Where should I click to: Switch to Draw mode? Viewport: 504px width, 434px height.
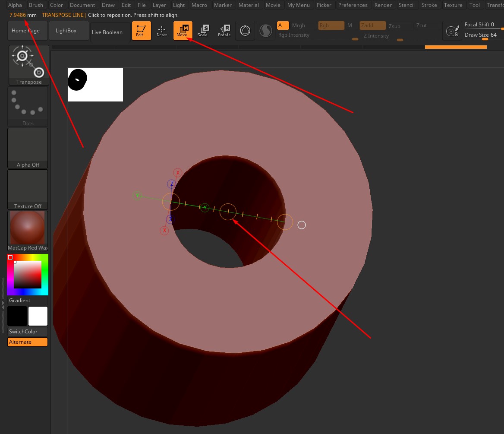point(162,31)
